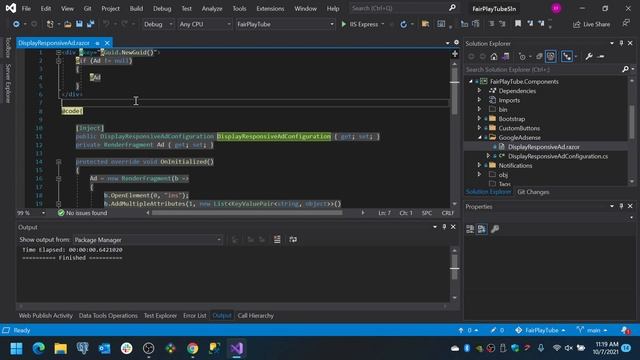This screenshot has width=640, height=360.
Task: Click FairPlayTube repository in status bar
Action: point(540,330)
